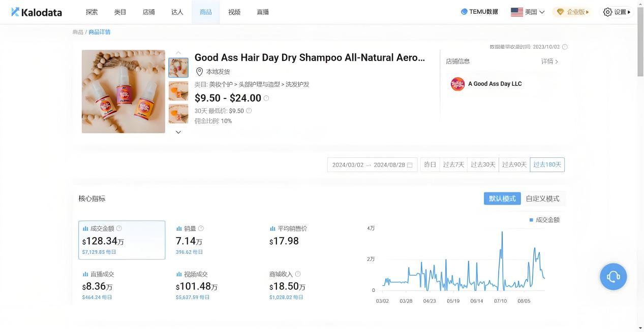Image resolution: width=644 pixels, height=332 pixels.
Task: Go to the 直播 navigation tab
Action: (263, 12)
